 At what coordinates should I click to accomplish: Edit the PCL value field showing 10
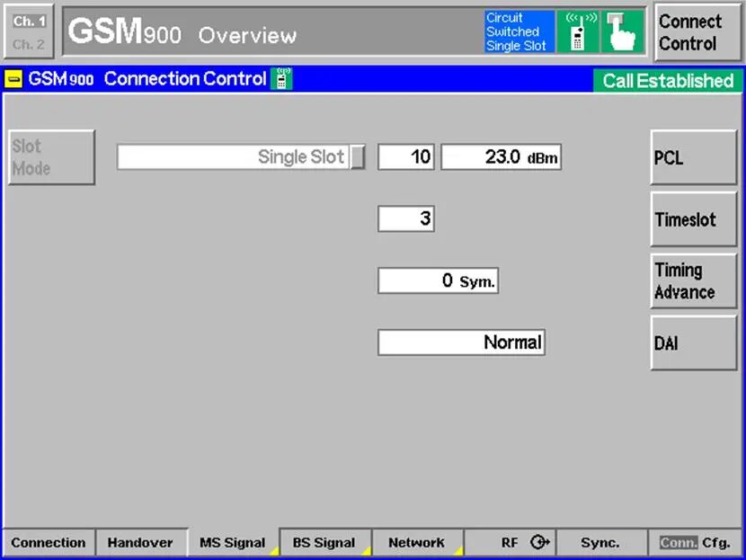[406, 157]
